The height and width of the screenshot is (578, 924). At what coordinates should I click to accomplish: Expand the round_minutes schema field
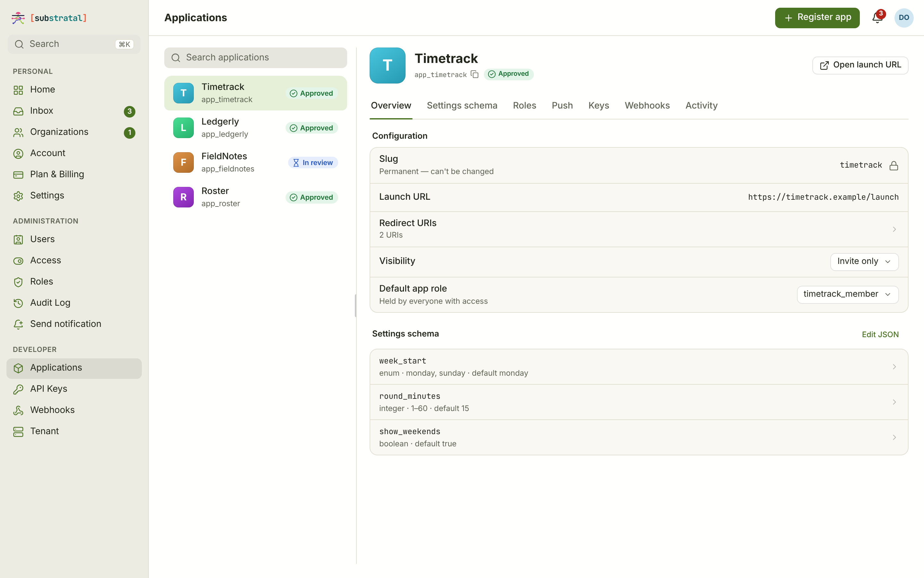click(x=639, y=402)
